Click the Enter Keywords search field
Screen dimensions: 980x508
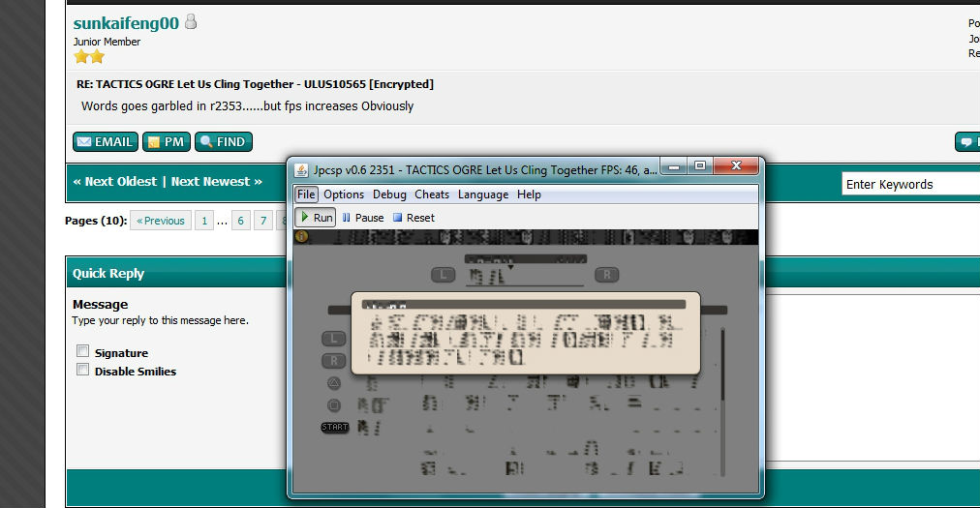910,184
